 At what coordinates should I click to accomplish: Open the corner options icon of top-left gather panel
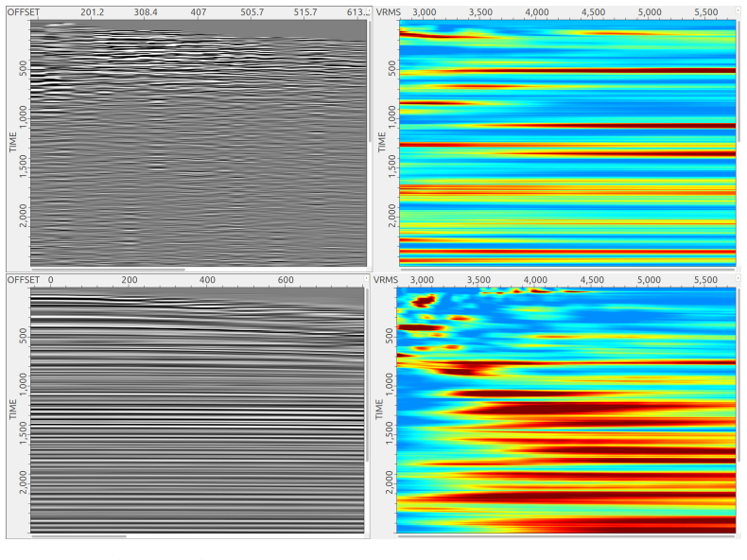(368, 10)
